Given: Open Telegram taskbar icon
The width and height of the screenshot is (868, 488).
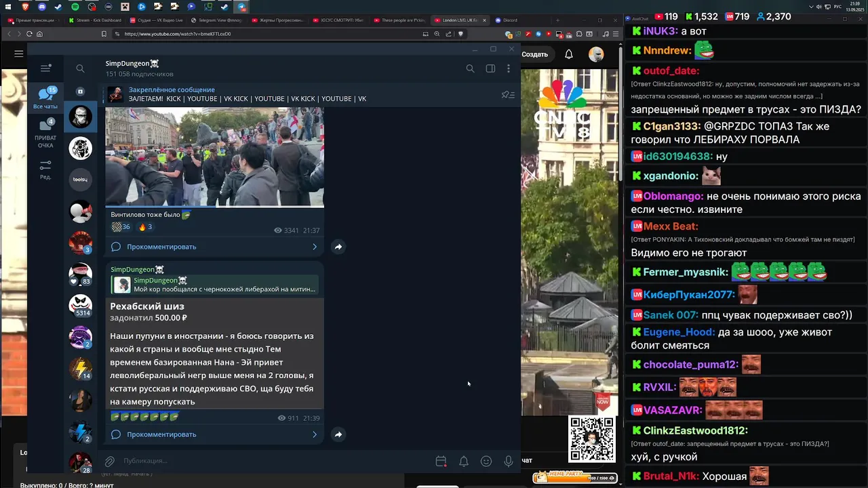Looking at the screenshot, I should tap(242, 7).
